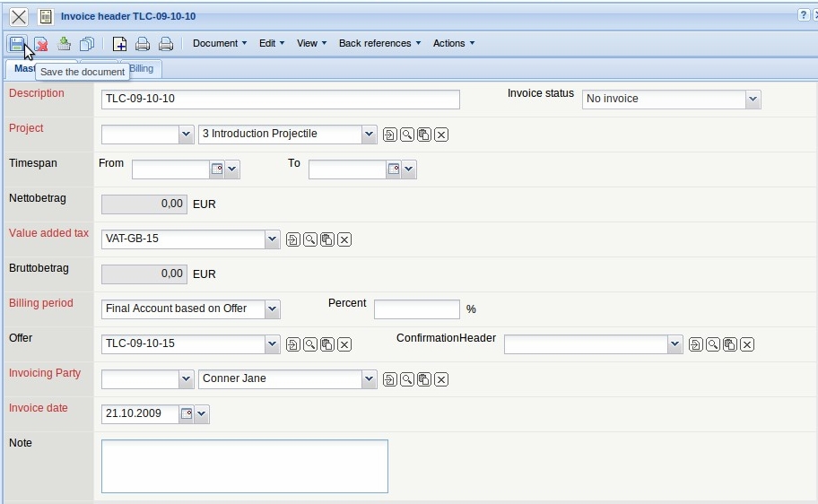Expand the Value added tax dropdown

273,239
